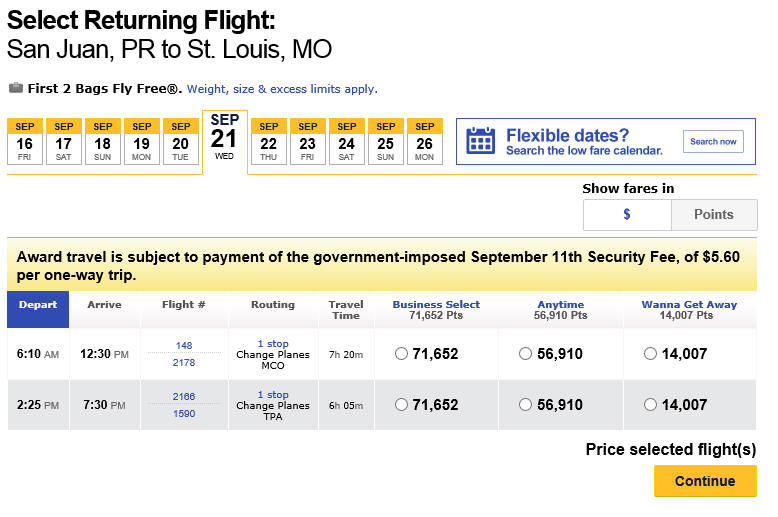The width and height of the screenshot is (778, 517).
Task: Click the Search now button
Action: pos(713,141)
